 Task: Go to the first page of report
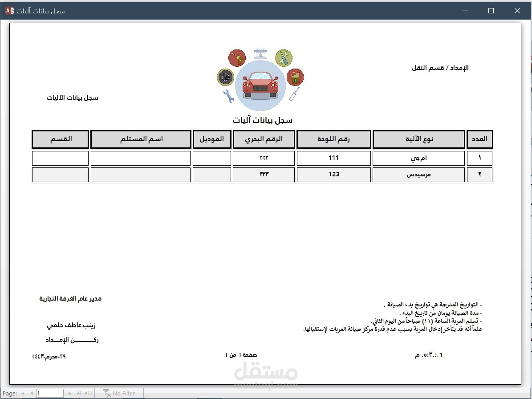pos(22,393)
